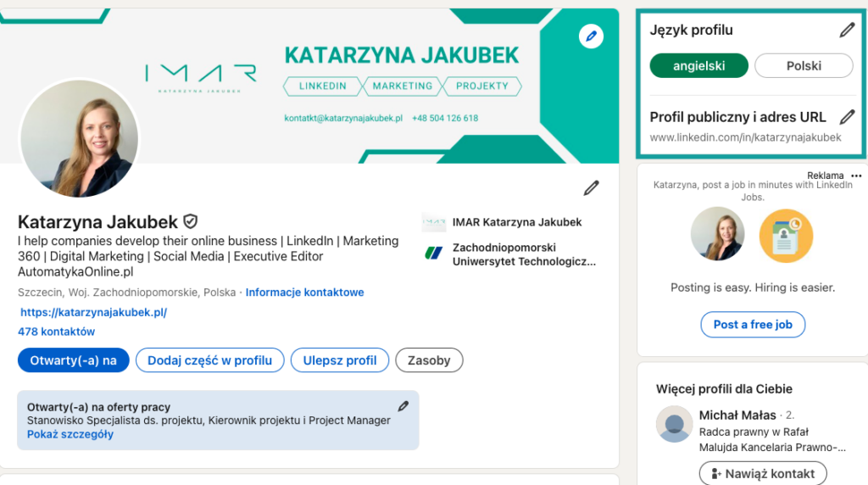Click Pokaż szczegóły link

[70, 434]
